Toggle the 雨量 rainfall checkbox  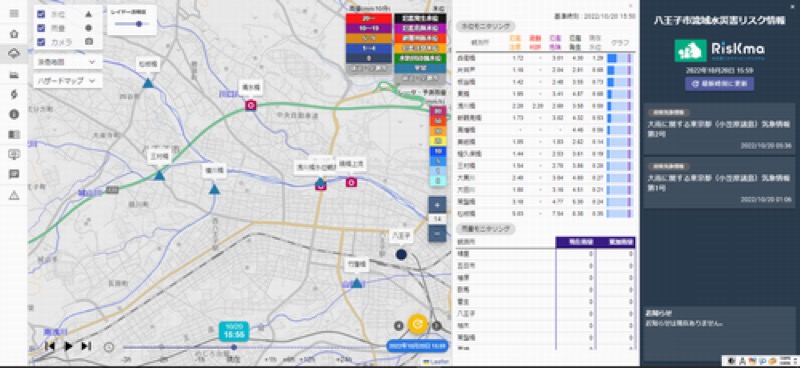(x=41, y=28)
